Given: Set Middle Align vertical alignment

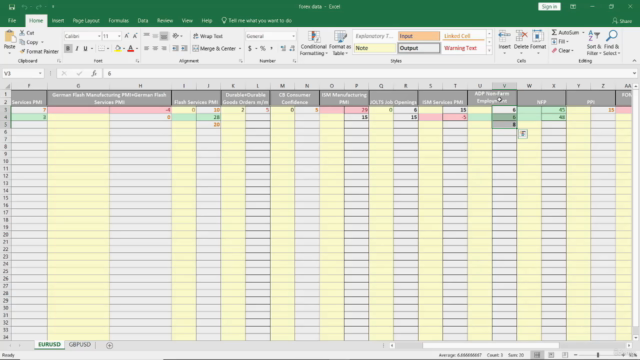Looking at the screenshot, I should coord(155,36).
